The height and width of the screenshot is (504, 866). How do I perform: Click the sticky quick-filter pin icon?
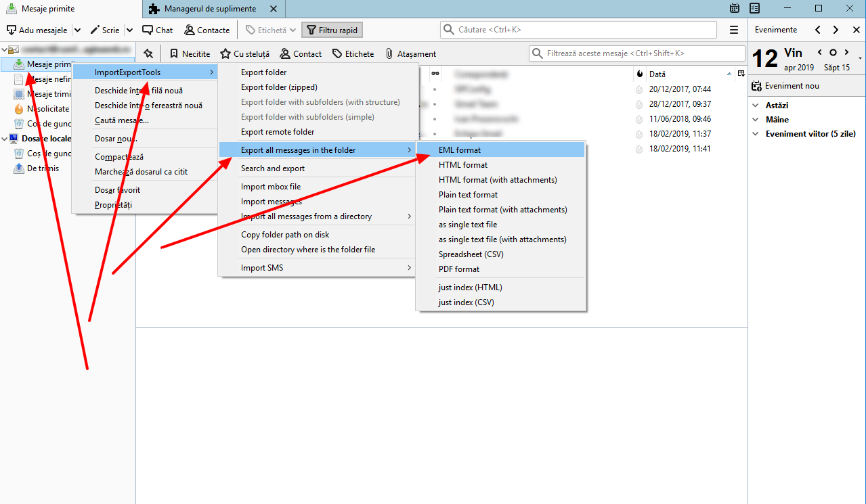148,53
